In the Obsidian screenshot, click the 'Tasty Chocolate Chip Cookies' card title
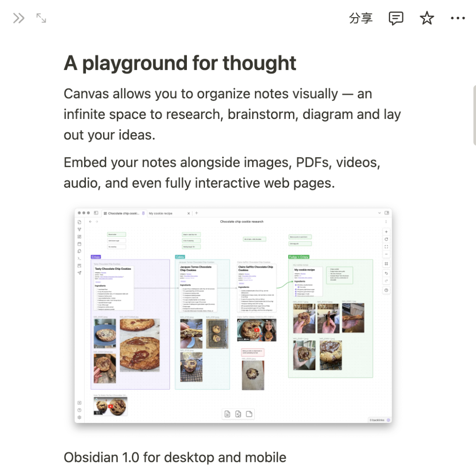 113,269
